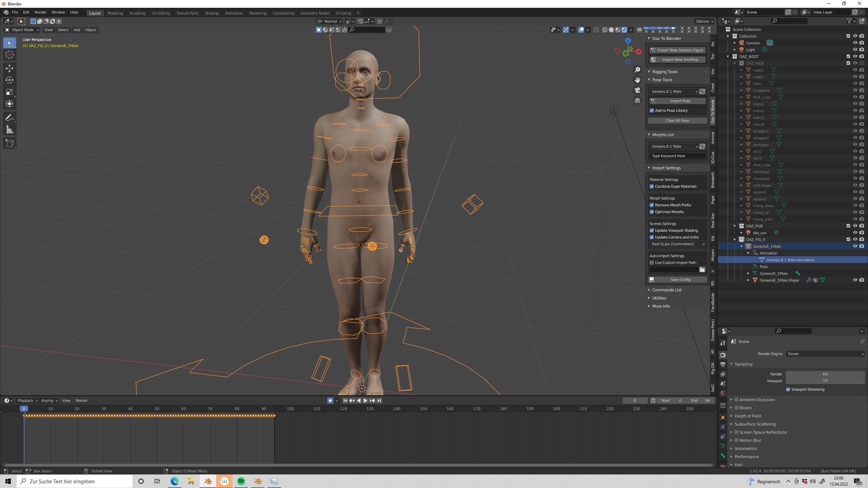Select the Scale tool

coord(9,92)
